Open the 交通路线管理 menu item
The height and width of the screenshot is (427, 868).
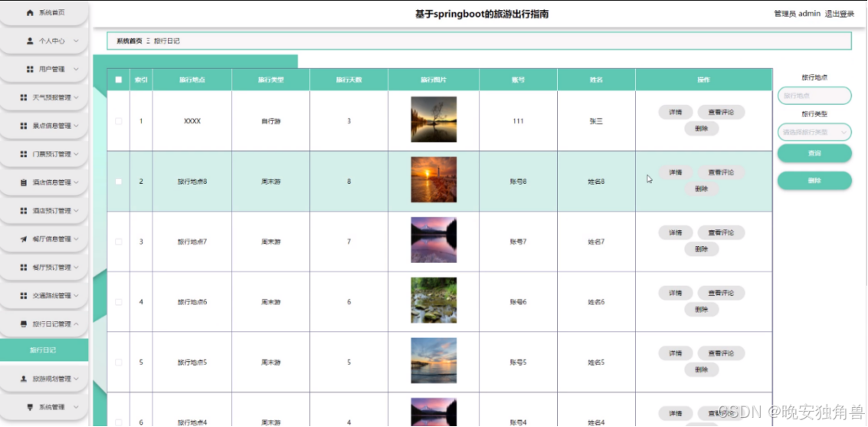pos(44,296)
